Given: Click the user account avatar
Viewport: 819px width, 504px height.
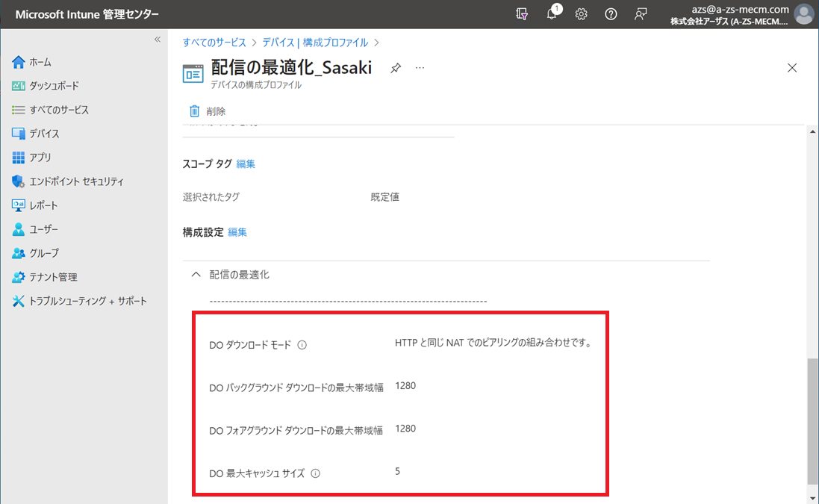Looking at the screenshot, I should (803, 14).
